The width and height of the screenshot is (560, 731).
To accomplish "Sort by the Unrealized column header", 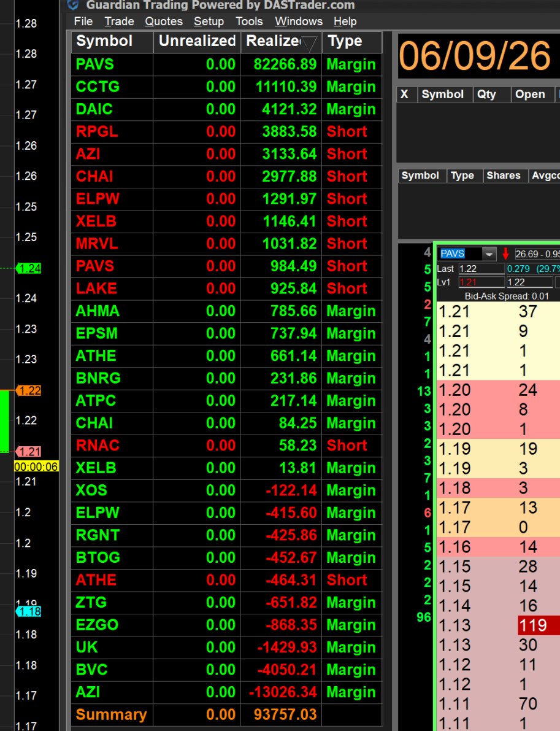I will pyautogui.click(x=197, y=42).
